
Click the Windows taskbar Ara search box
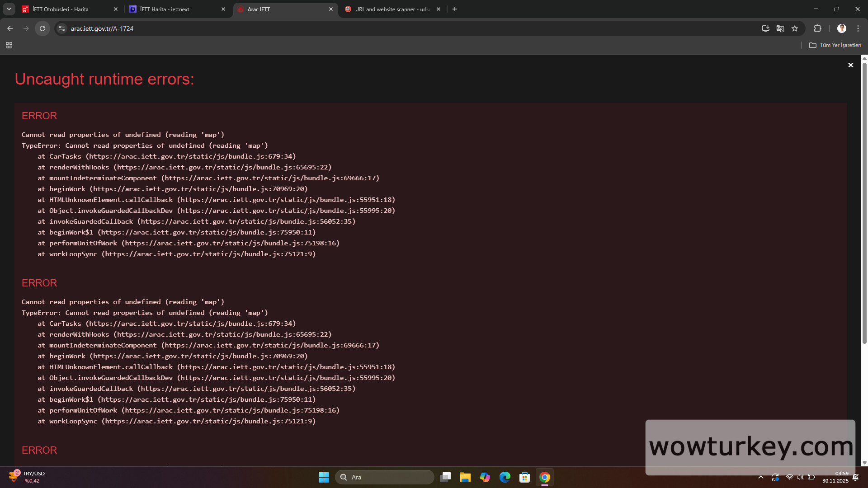(x=384, y=477)
